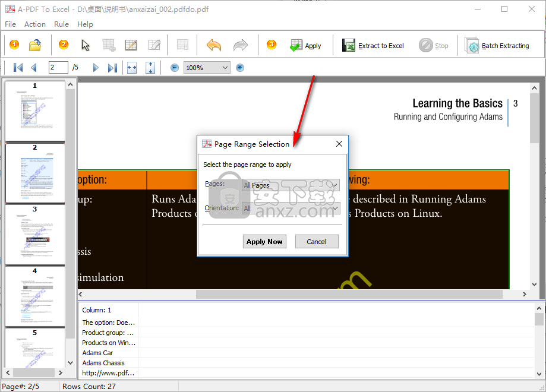Go to the previous page

point(34,68)
